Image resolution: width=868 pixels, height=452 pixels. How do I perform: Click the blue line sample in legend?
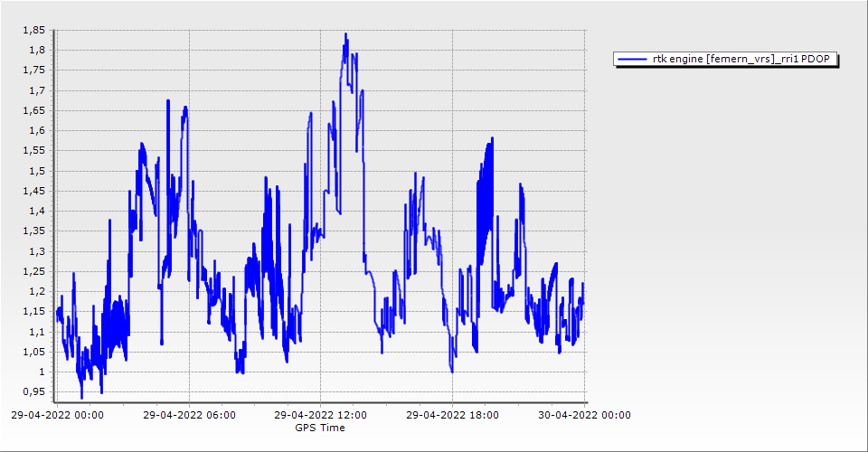632,60
